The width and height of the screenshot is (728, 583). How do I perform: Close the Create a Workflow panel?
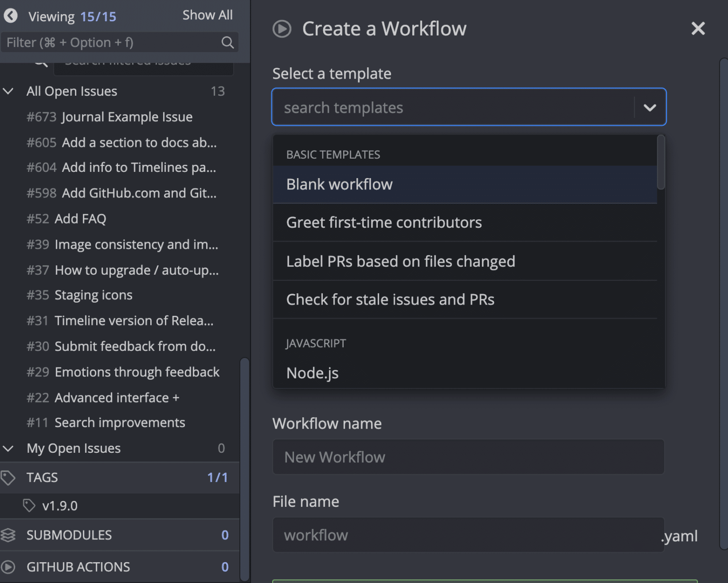[x=698, y=28]
